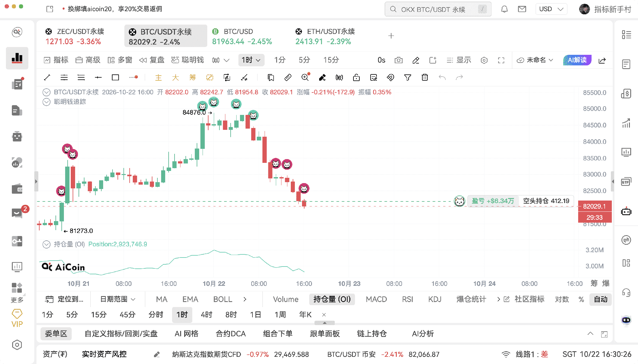The width and height of the screenshot is (638, 364).
Task: Toggle 自动 auto scale
Action: (600, 299)
